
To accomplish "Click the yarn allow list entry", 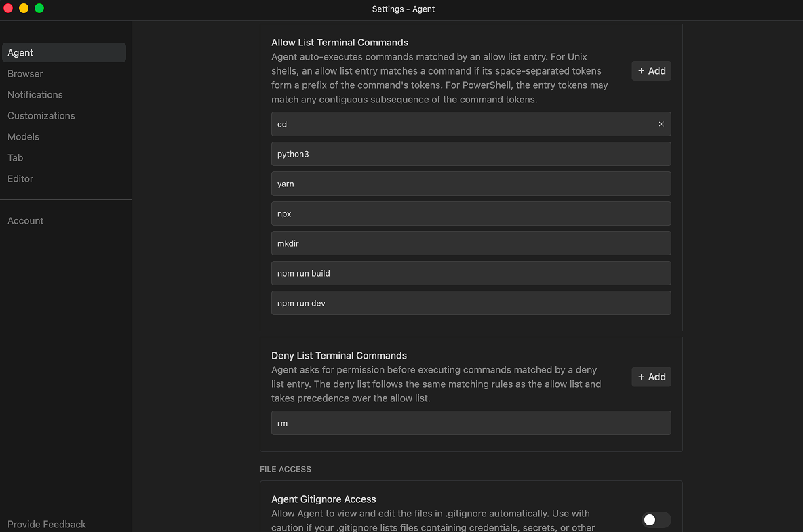I will 471,184.
